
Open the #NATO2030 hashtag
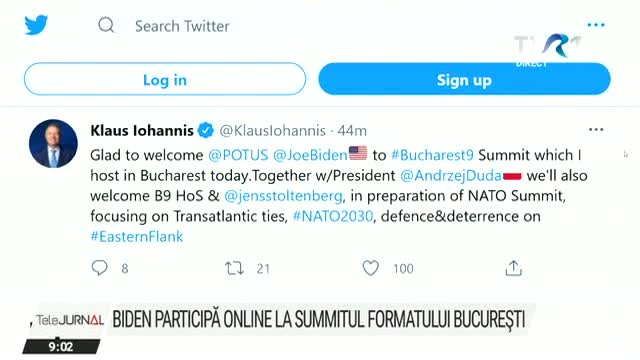point(333,216)
